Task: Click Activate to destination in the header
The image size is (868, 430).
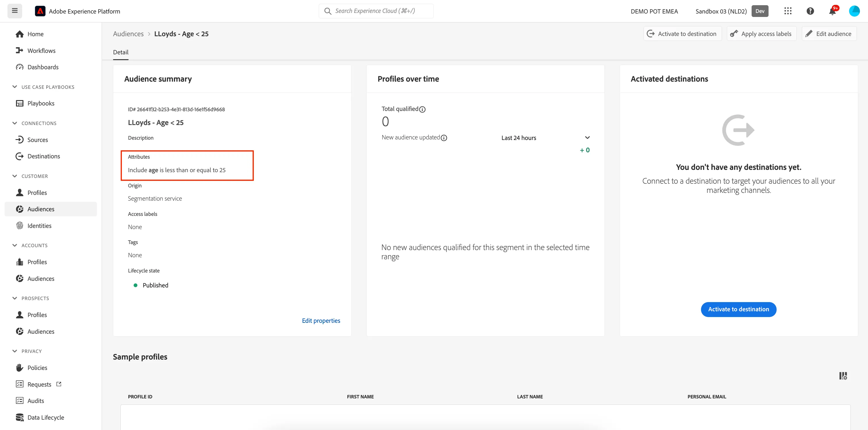Action: tap(682, 34)
